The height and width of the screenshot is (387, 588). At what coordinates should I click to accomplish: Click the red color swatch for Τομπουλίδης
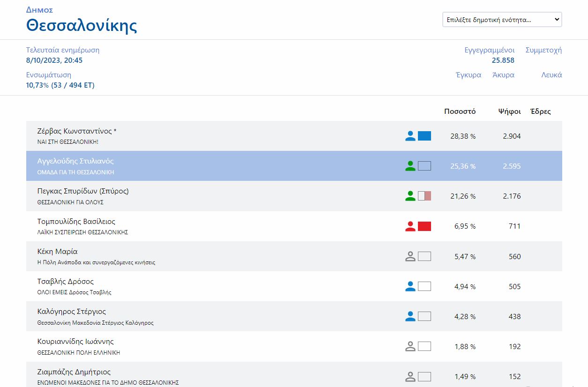424,226
